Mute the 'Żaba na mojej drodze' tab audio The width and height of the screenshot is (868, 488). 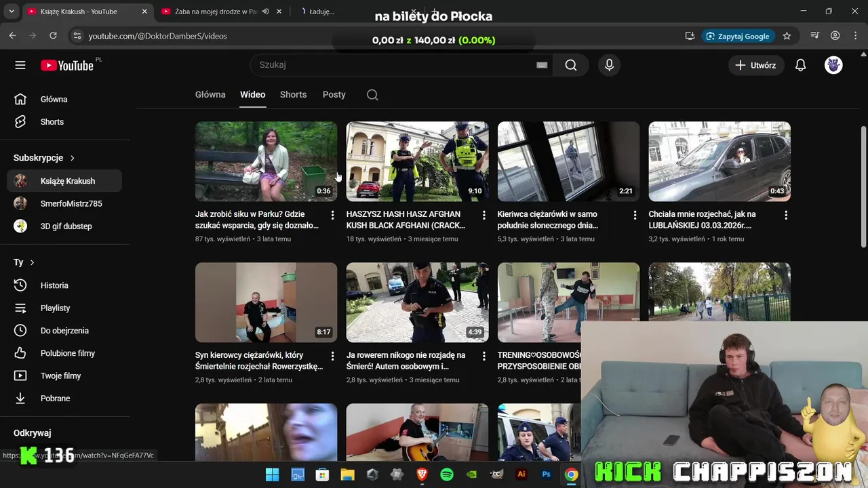265,12
